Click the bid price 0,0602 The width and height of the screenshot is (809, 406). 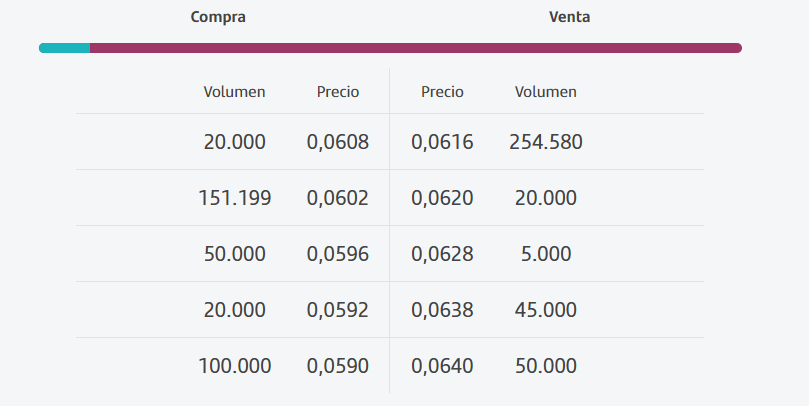(x=338, y=198)
